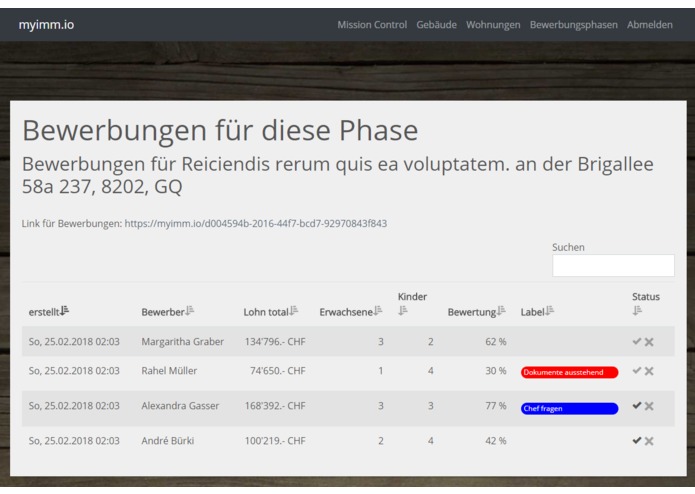The image size is (695, 494).
Task: Select salary 100'219.- CHF cell
Action: [x=275, y=441]
